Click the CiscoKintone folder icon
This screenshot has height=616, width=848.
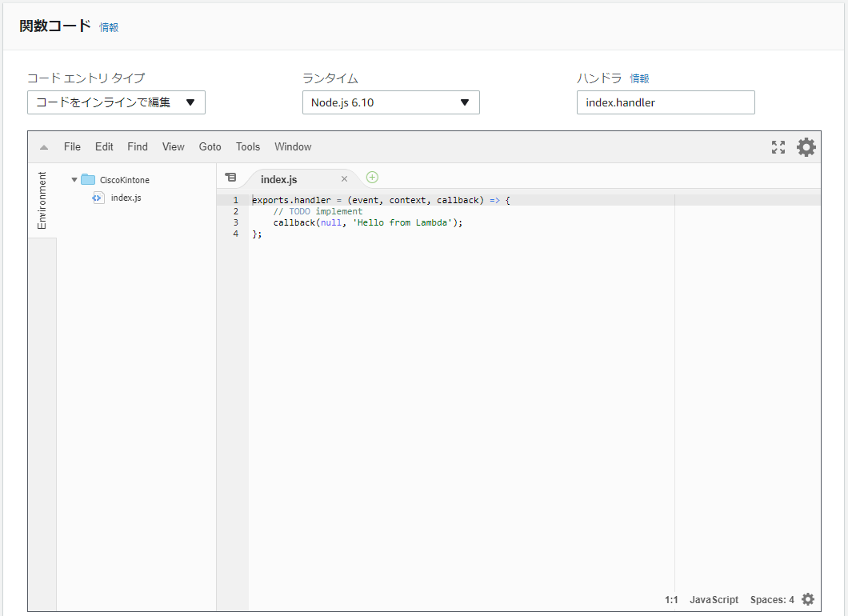click(x=88, y=179)
